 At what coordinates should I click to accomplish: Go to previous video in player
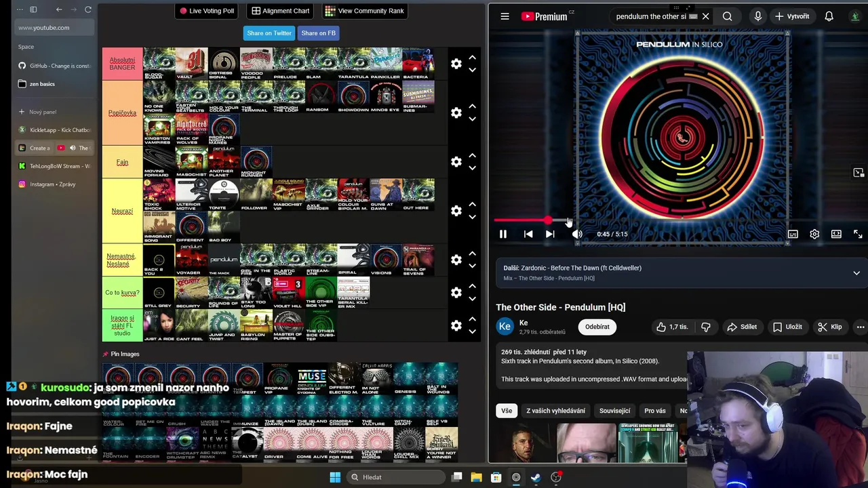[528, 234]
